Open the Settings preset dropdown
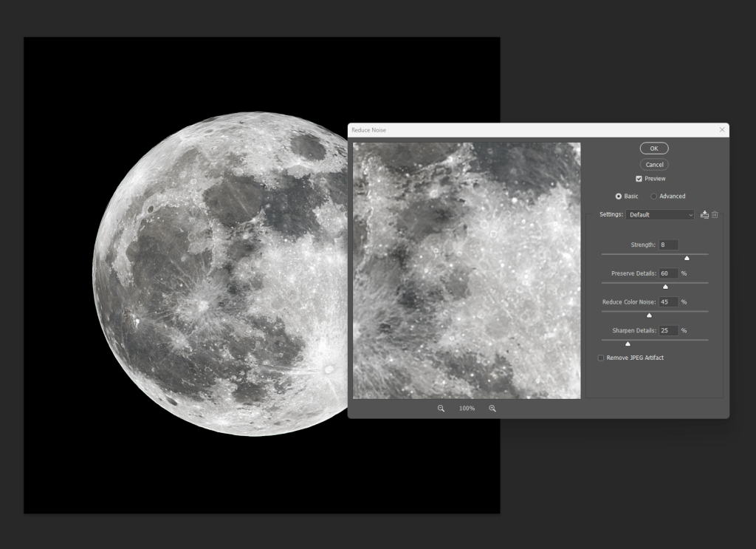 pos(659,215)
